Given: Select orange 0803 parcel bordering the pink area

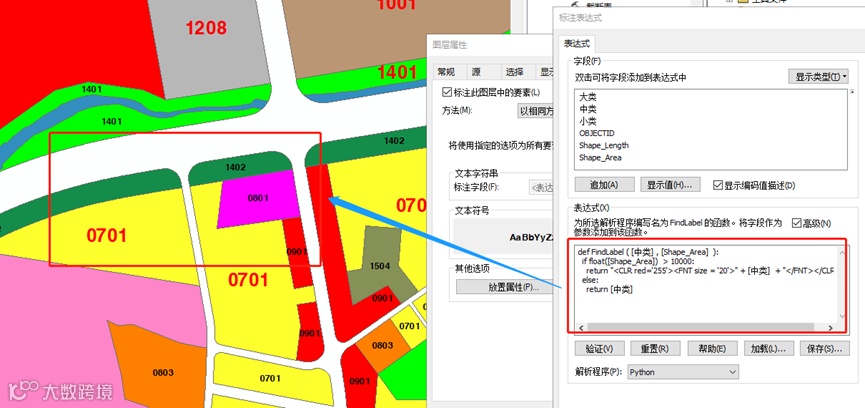Looking at the screenshot, I should [160, 369].
